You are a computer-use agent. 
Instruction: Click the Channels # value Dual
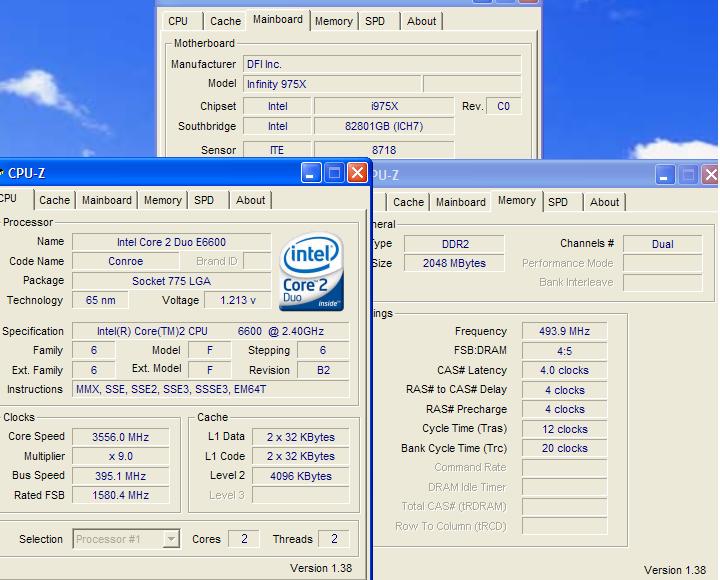(663, 244)
